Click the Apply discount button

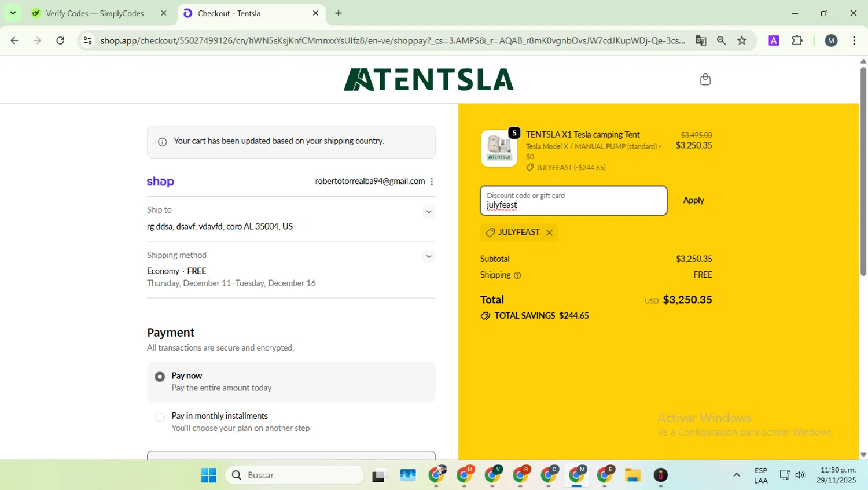pyautogui.click(x=693, y=200)
